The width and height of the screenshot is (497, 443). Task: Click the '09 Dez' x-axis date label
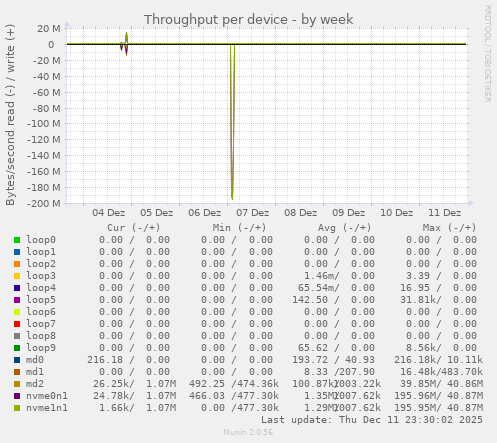tap(349, 213)
